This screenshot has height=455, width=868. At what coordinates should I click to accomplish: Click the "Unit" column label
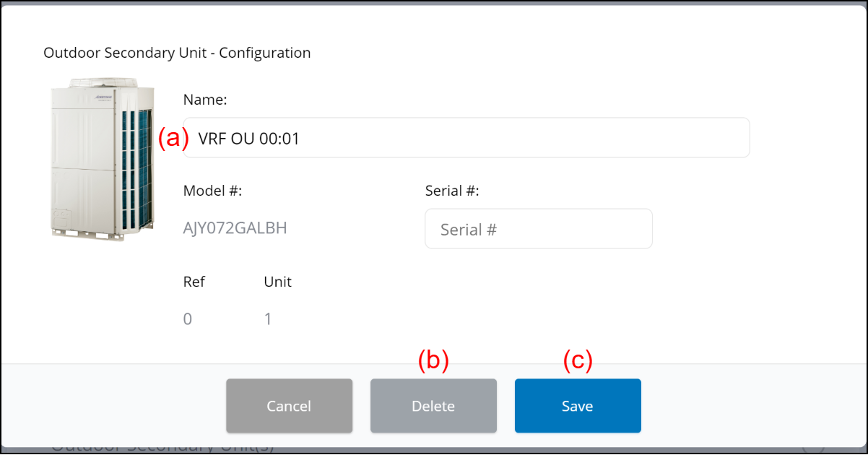[277, 282]
